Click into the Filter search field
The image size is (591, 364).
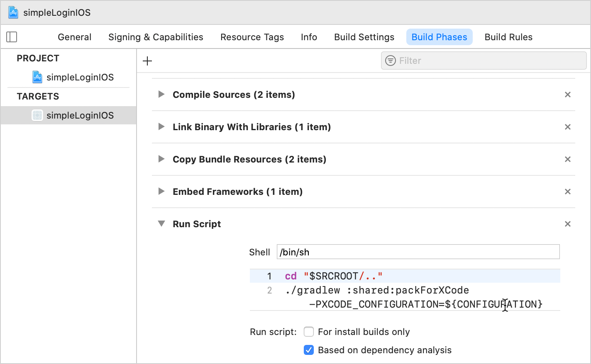tap(484, 61)
